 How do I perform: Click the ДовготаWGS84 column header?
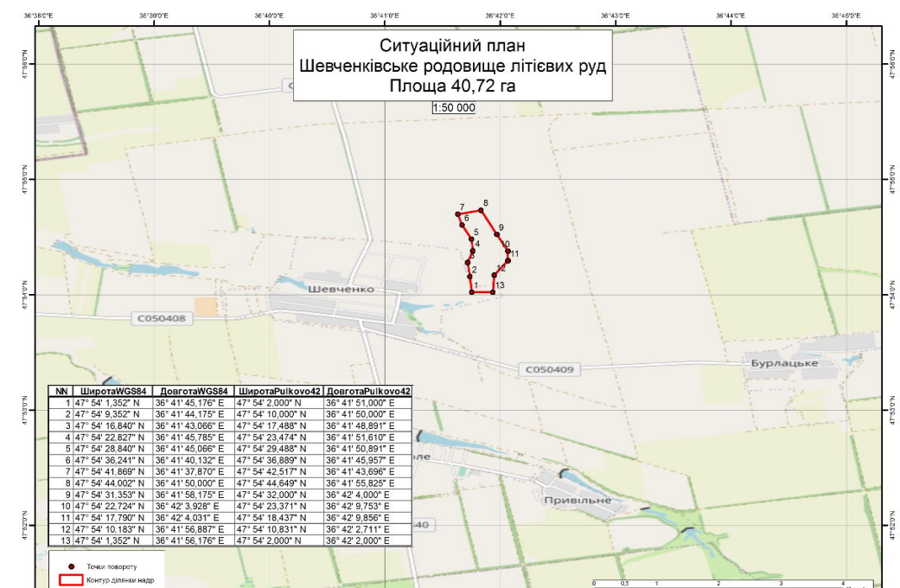(194, 392)
